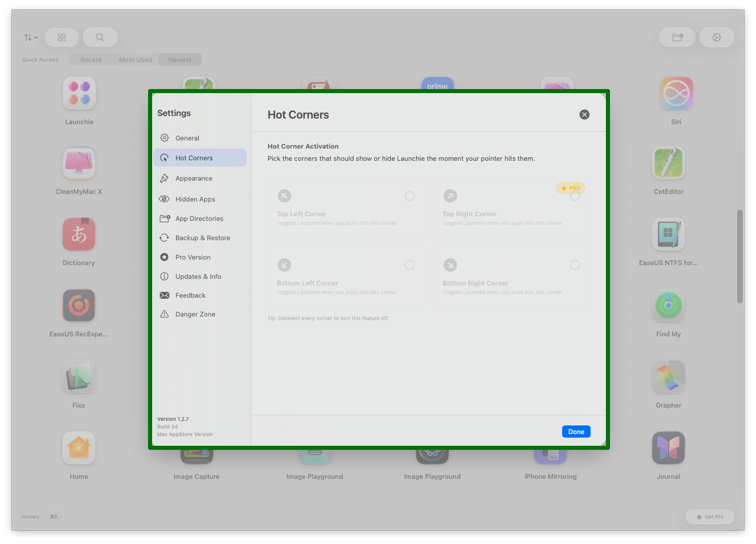Click the grid view toolbar button

click(62, 37)
